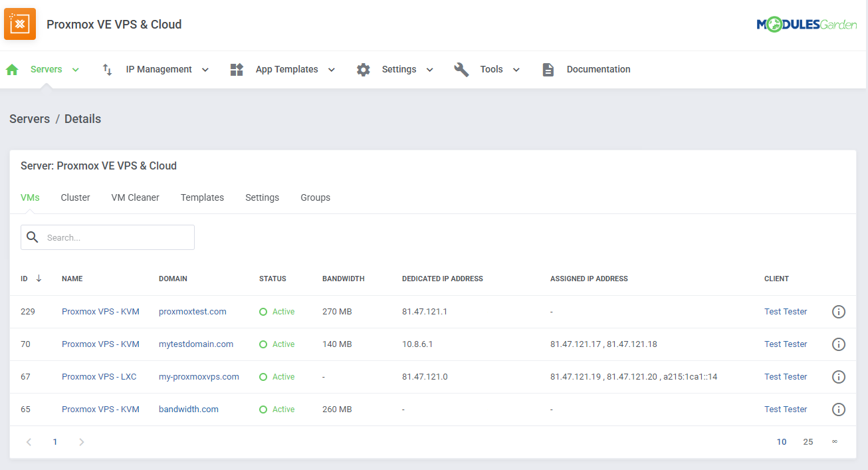This screenshot has height=470, width=868.
Task: Expand the Settings dropdown chevron in navbar
Action: (x=429, y=70)
